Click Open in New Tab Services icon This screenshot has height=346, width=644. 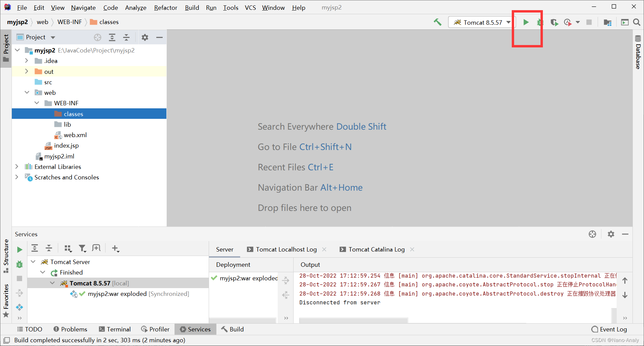96,248
